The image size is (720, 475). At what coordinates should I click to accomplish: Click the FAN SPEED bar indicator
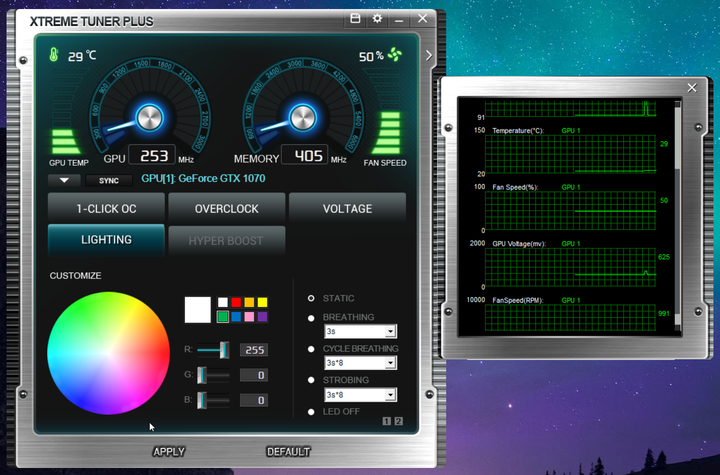pyautogui.click(x=388, y=133)
